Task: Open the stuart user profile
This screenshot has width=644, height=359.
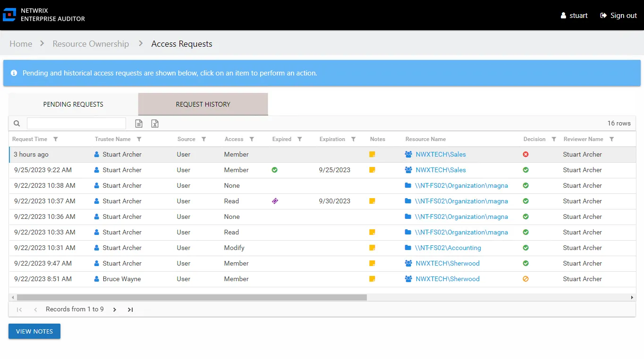Action: [574, 16]
